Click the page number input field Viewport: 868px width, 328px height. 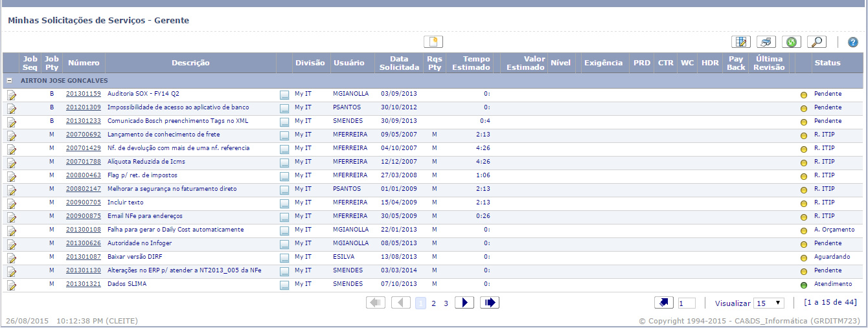click(686, 303)
